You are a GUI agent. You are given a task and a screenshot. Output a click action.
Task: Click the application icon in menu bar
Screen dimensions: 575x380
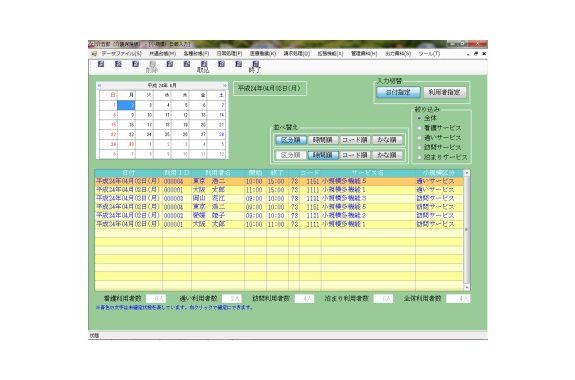(94, 54)
